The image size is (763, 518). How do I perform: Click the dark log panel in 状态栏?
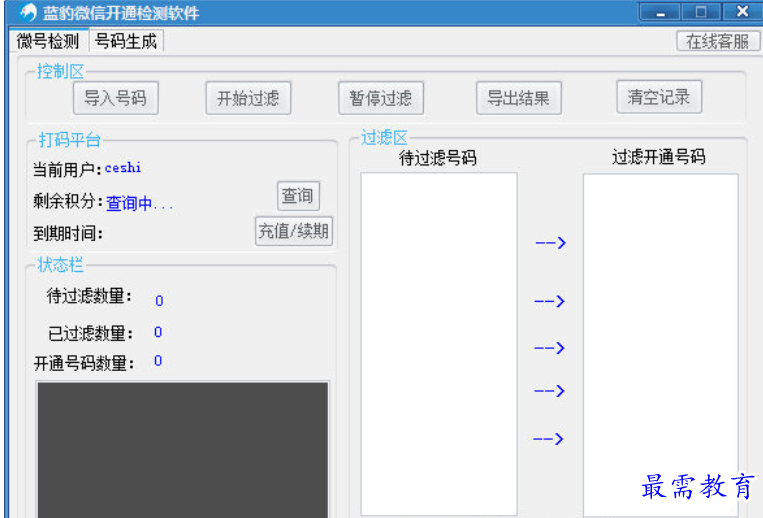coord(183,450)
